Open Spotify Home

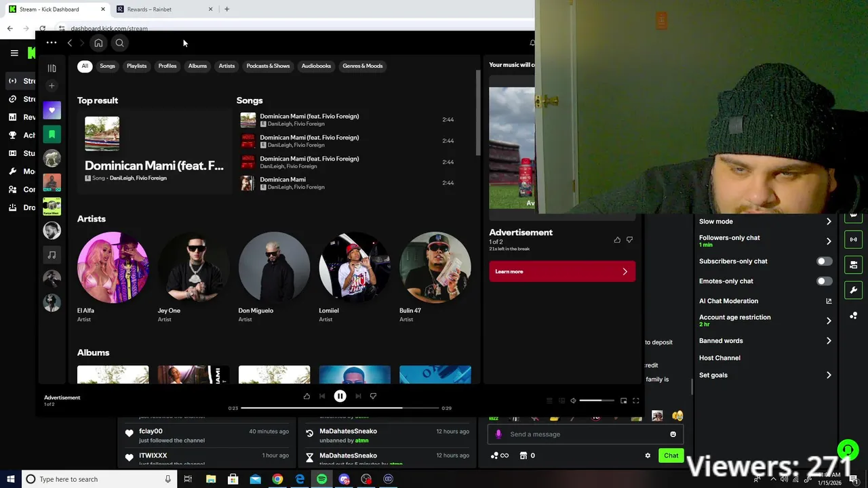[x=98, y=43]
